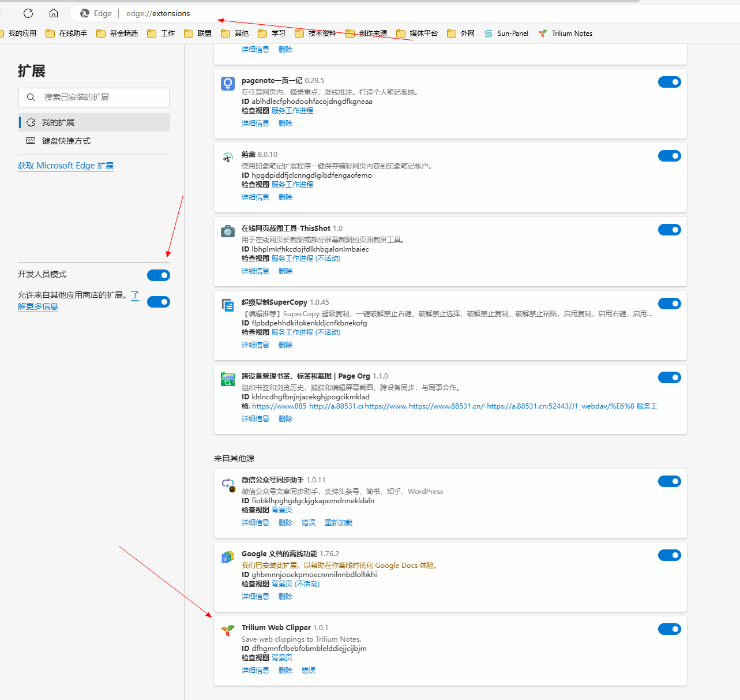This screenshot has width=740, height=700.
Task: Click the 来自其他源 section heading
Action: point(234,458)
